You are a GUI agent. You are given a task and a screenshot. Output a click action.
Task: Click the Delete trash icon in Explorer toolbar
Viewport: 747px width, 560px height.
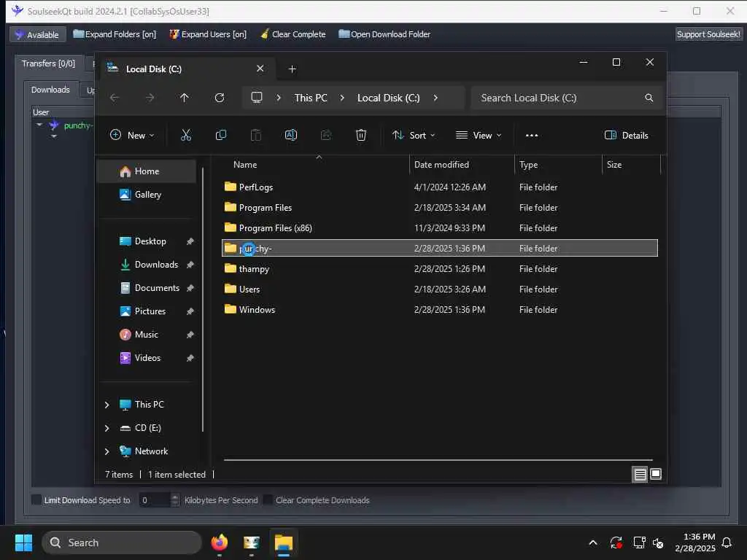pyautogui.click(x=360, y=135)
